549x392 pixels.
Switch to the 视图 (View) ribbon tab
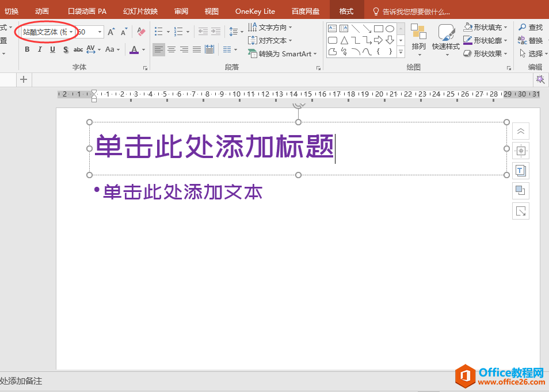(211, 10)
